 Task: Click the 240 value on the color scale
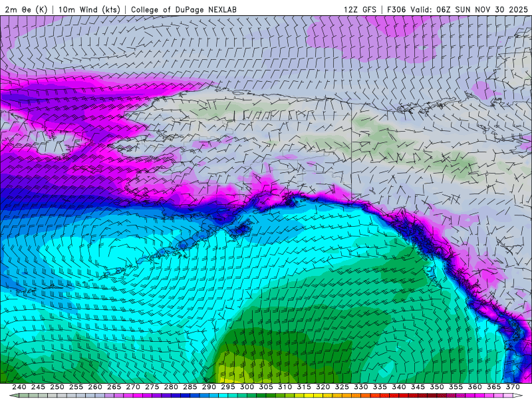point(19,387)
